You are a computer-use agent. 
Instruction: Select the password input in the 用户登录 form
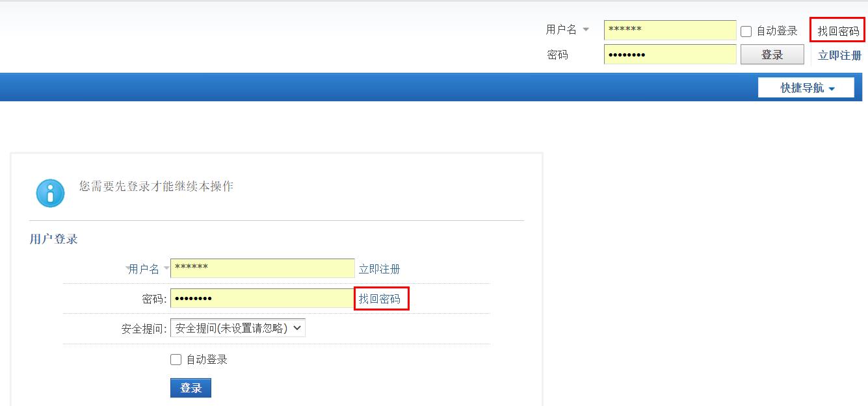tap(262, 298)
